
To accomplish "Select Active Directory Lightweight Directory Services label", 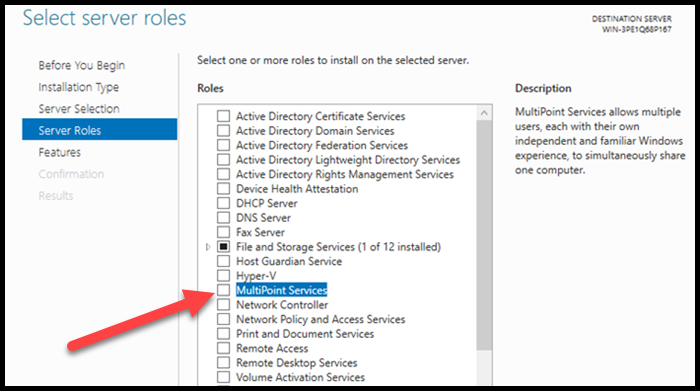I will (x=348, y=160).
